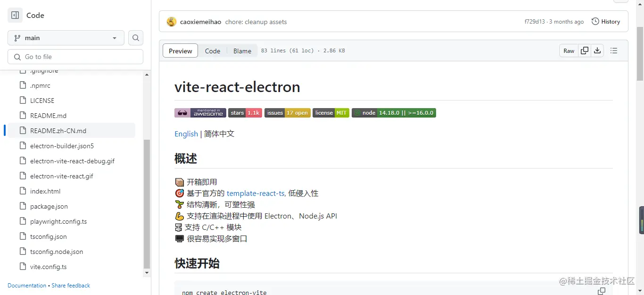
Task: Click the Raw button
Action: pyautogui.click(x=569, y=51)
